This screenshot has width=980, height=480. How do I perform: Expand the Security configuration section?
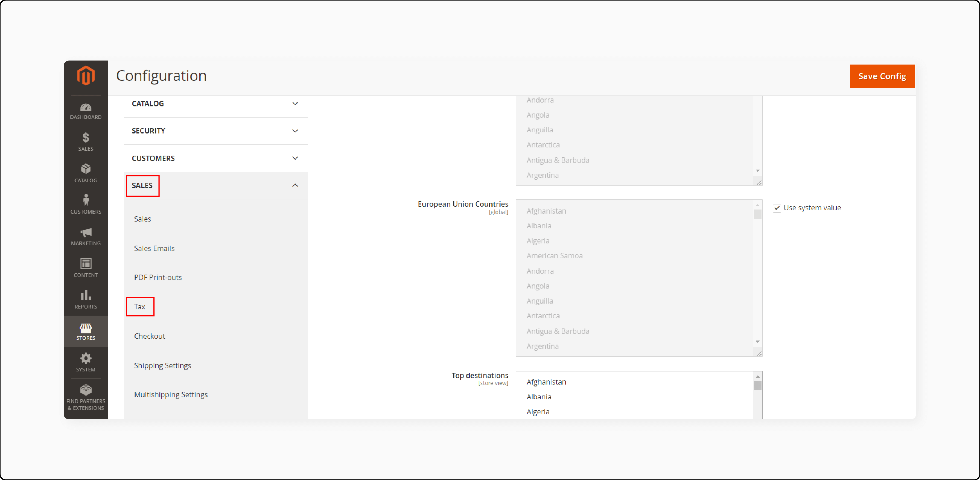[x=215, y=131]
